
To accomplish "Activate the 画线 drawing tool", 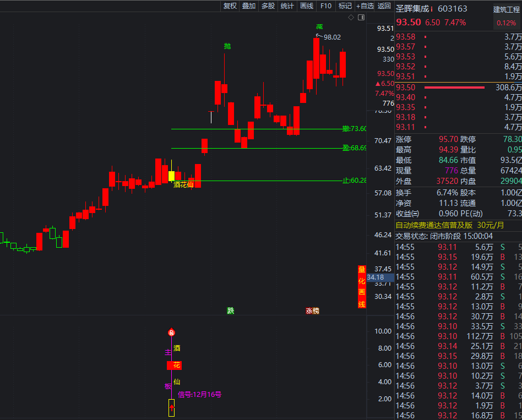I will click(x=307, y=6).
